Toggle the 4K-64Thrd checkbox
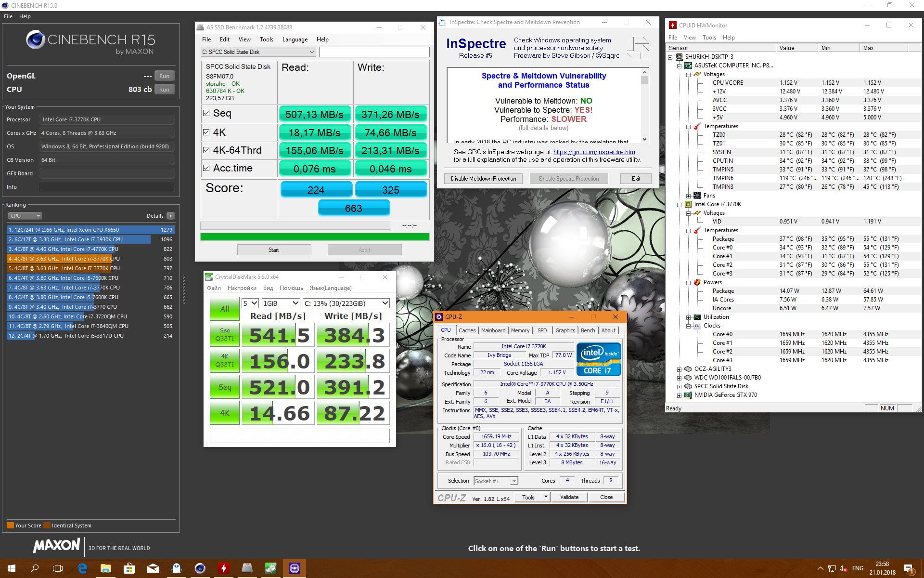Viewport: 924px width, 578px height. (206, 150)
